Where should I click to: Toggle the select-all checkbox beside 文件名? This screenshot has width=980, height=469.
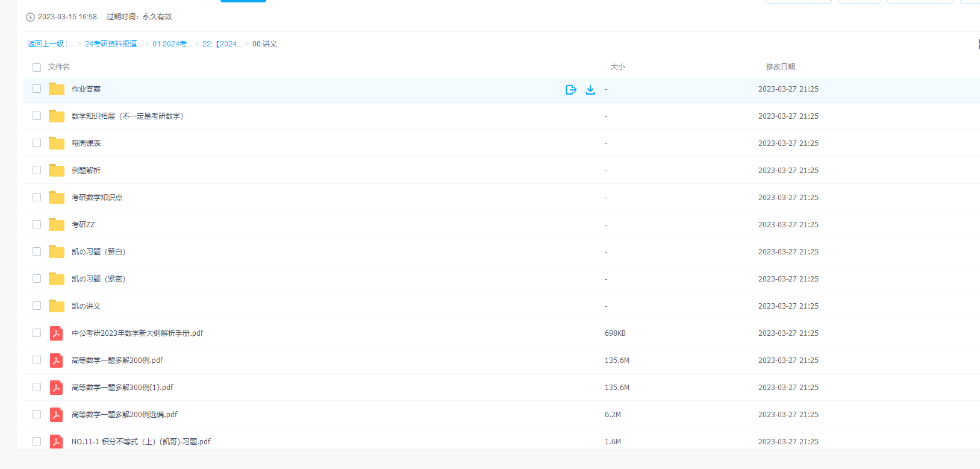point(37,68)
